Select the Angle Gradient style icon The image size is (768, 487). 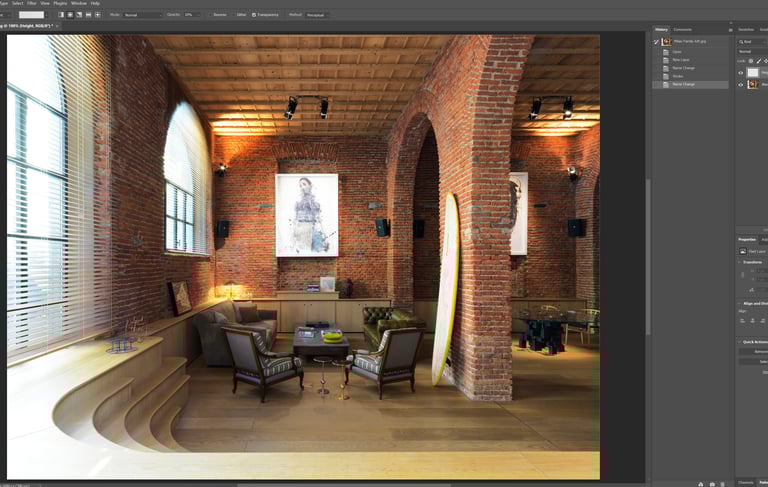[x=79, y=15]
